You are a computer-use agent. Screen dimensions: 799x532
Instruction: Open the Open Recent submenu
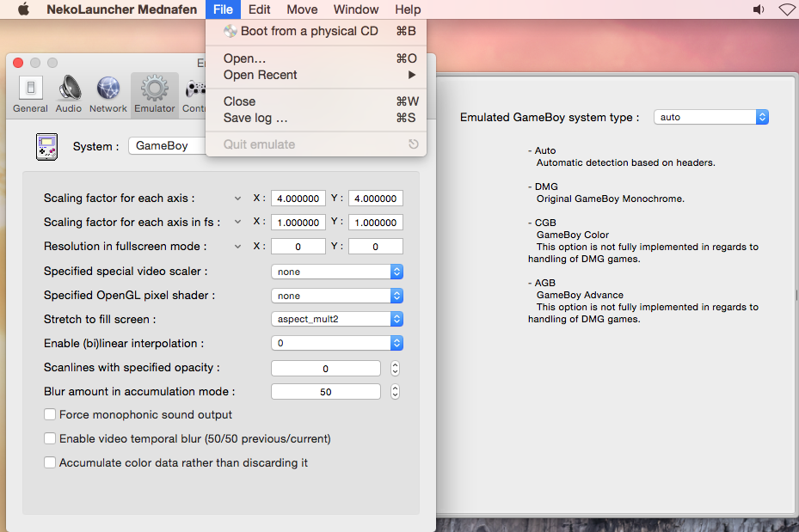click(x=316, y=75)
